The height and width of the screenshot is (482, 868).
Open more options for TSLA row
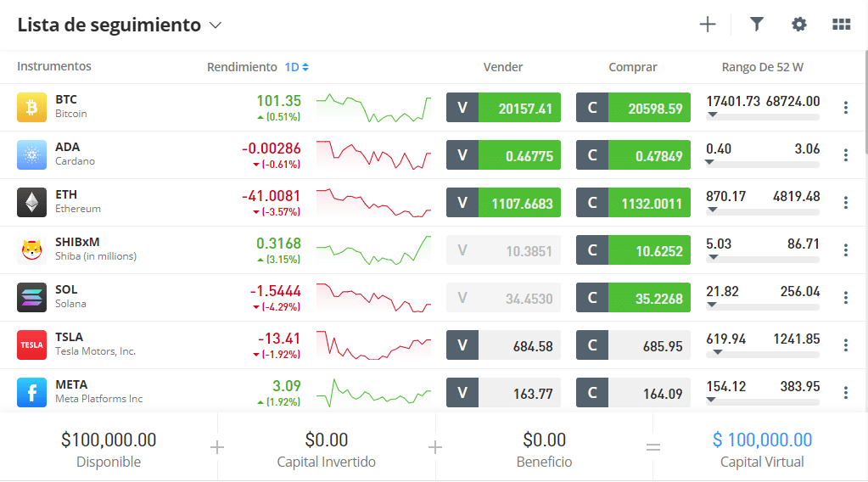click(x=846, y=346)
